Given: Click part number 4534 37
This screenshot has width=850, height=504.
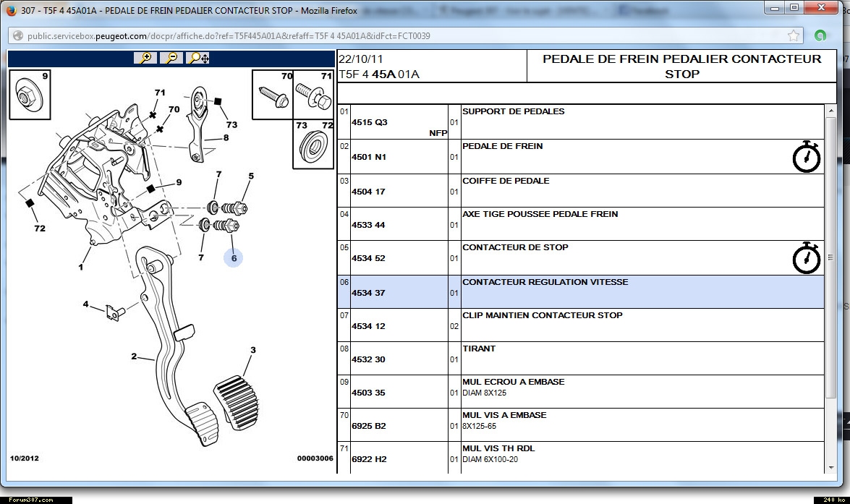Looking at the screenshot, I should tap(368, 293).
